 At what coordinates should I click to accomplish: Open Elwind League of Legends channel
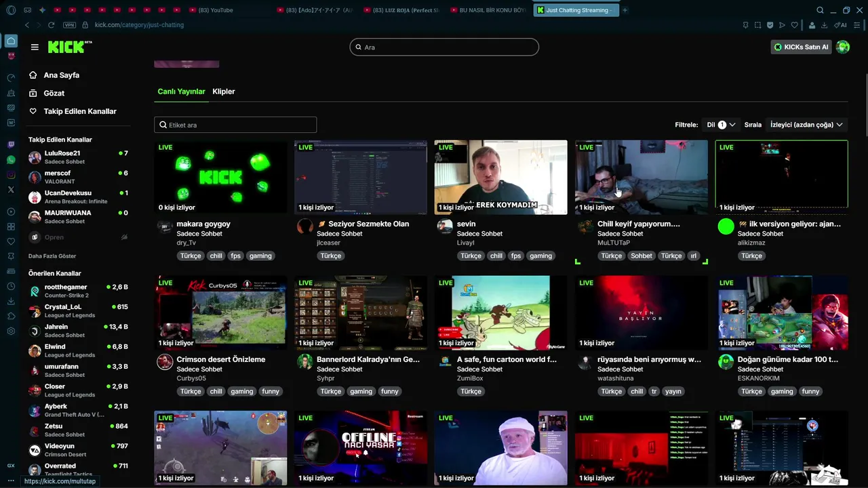[78, 350]
